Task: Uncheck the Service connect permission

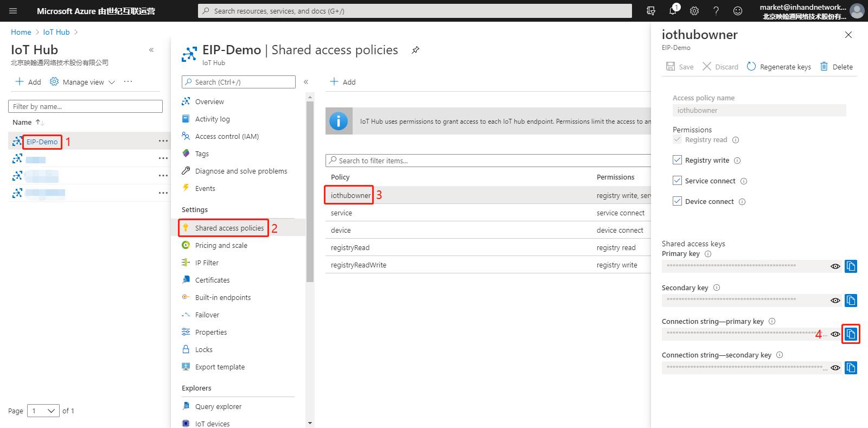Action: pyautogui.click(x=677, y=181)
